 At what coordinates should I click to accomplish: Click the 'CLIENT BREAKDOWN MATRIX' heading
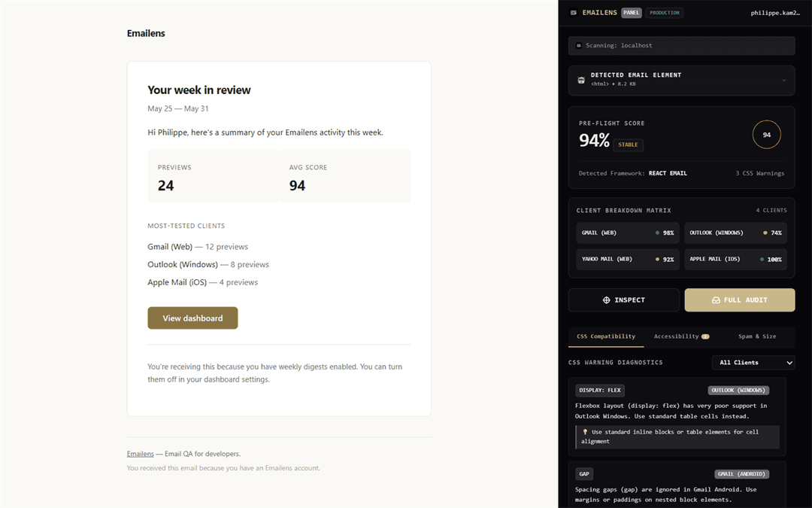pyautogui.click(x=623, y=211)
